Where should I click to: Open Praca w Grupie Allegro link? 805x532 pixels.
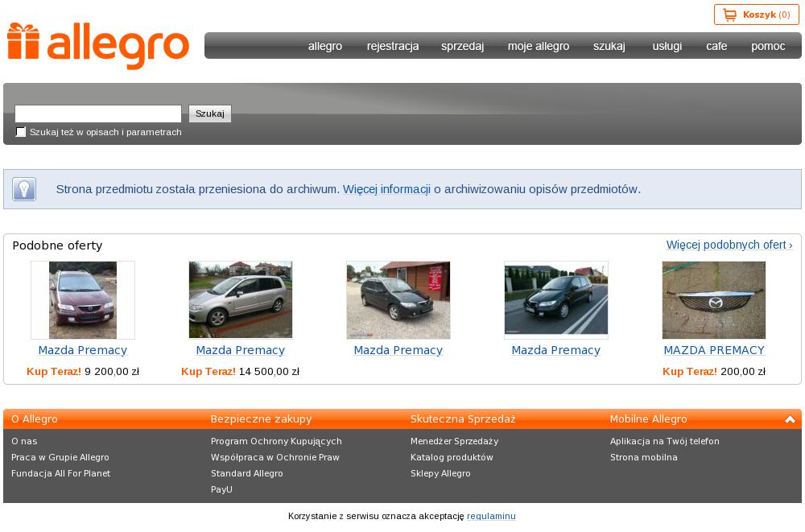click(60, 457)
